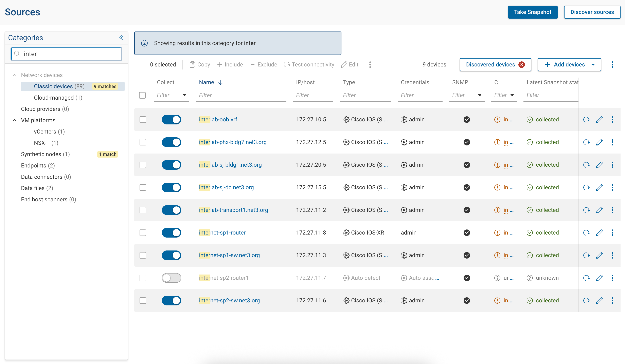Click collected status icon for interlab-sj-bldg1.net3.org
This screenshot has height=364, width=625.
(530, 165)
